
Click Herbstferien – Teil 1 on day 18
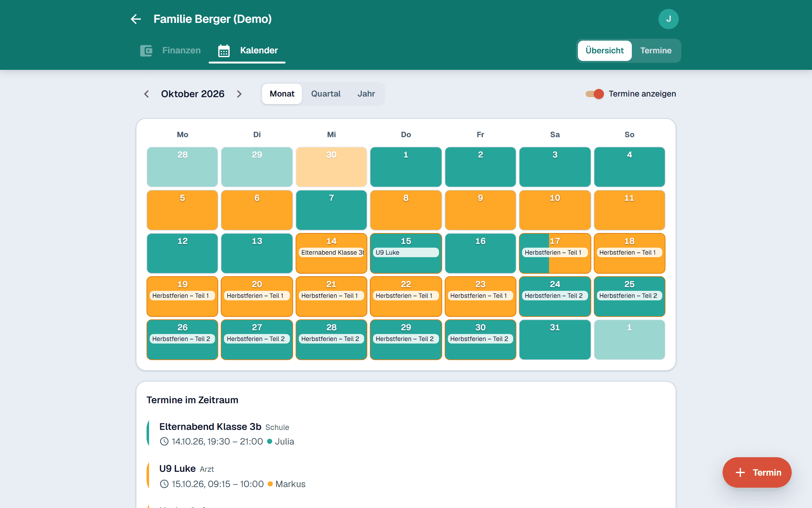click(x=629, y=253)
